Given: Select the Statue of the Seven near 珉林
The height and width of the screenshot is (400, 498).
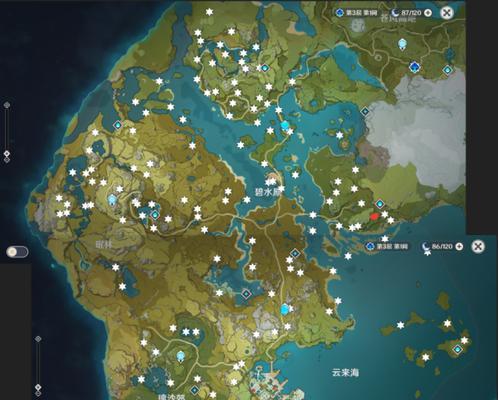Looking at the screenshot, I should point(112,199).
